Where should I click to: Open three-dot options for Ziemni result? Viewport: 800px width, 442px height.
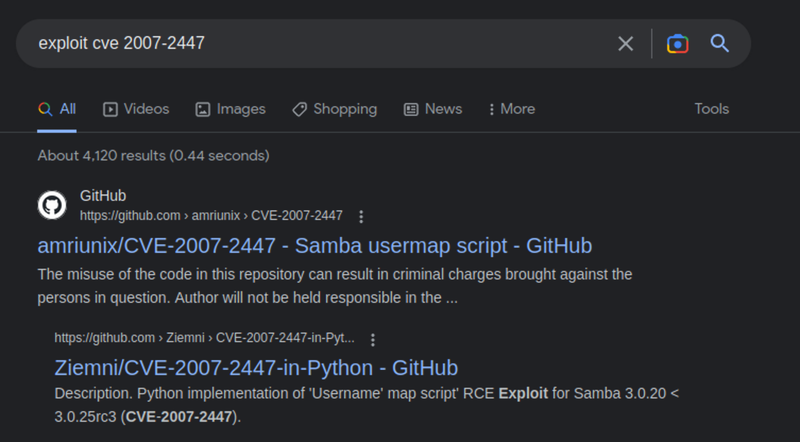point(373,339)
